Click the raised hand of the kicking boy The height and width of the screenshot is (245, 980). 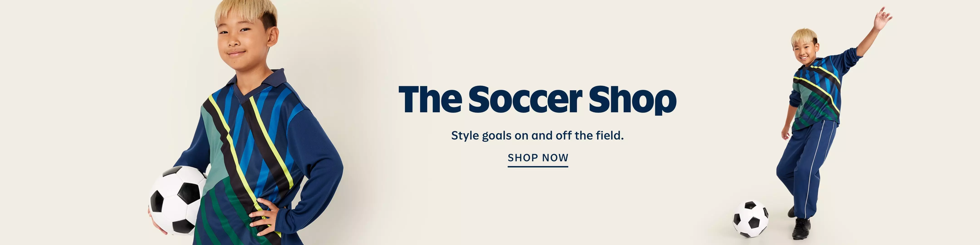point(884,17)
